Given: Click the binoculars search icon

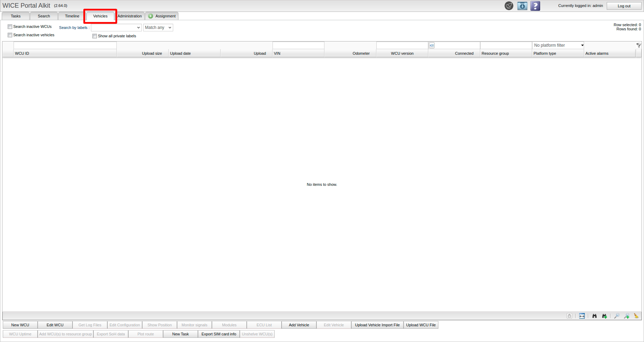Looking at the screenshot, I should point(595,316).
